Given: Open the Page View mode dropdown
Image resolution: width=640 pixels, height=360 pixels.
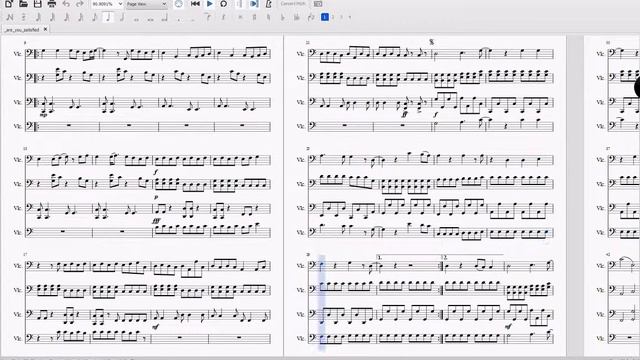Looking at the screenshot, I should coord(146,4).
